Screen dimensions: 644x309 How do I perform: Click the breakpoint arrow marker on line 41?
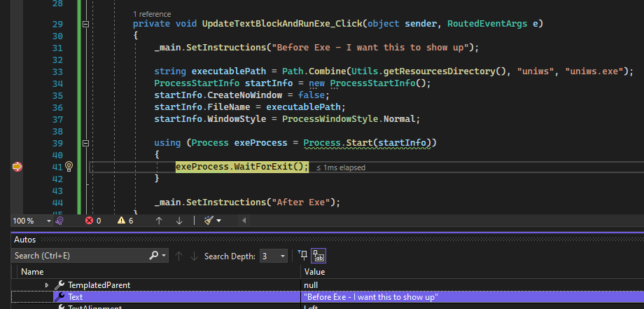17,167
